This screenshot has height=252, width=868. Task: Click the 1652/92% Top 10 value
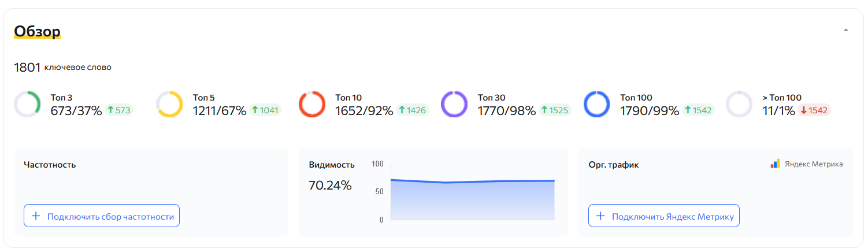click(x=364, y=110)
